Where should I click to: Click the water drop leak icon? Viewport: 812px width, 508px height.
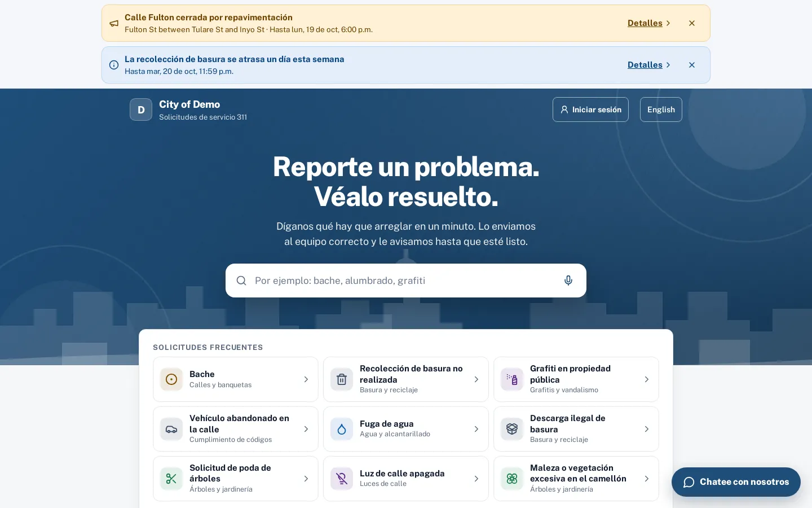click(342, 429)
